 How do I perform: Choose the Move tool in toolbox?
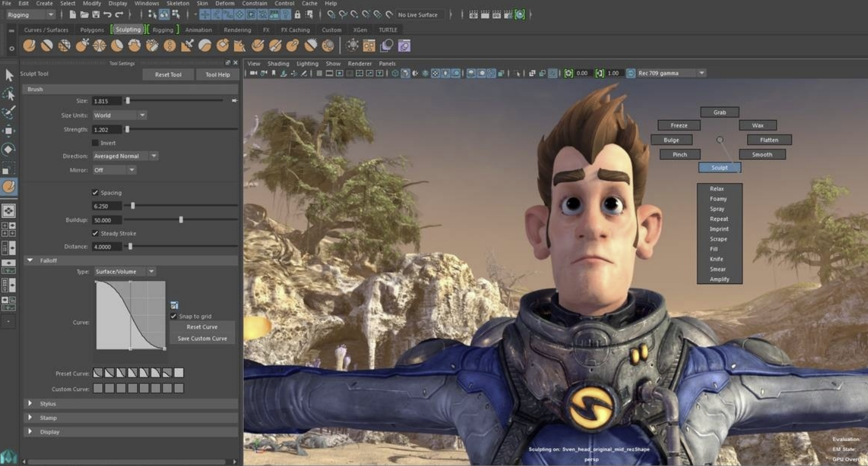pos(9,131)
